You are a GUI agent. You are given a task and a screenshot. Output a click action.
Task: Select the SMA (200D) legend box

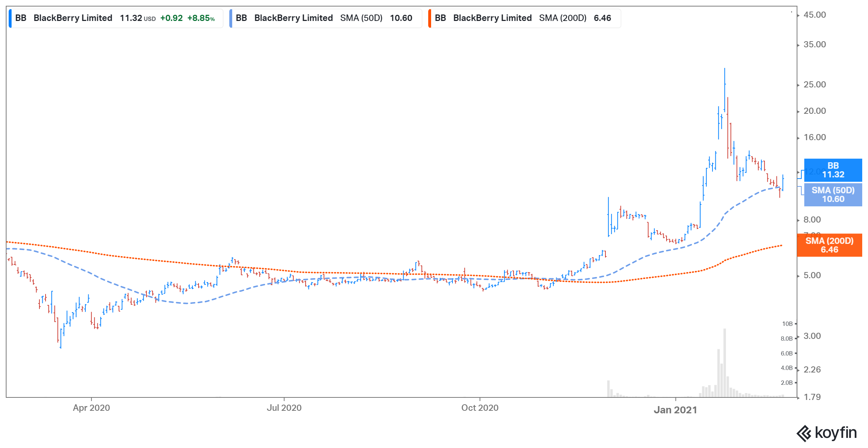coord(524,18)
